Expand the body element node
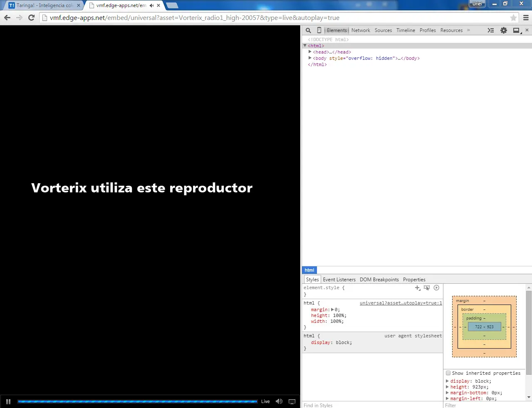Viewport: 532px width, 408px height. 310,58
